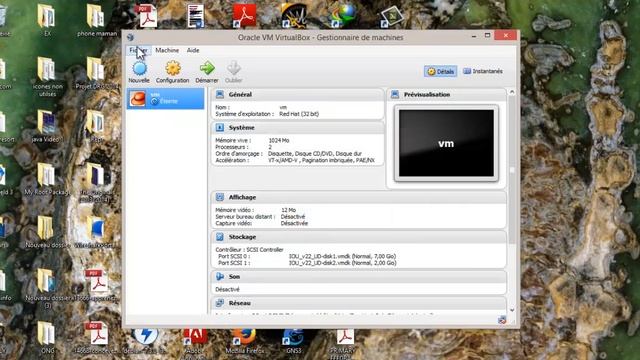The height and width of the screenshot is (360, 640).
Task: Click the Affichage section header
Action: click(359, 197)
